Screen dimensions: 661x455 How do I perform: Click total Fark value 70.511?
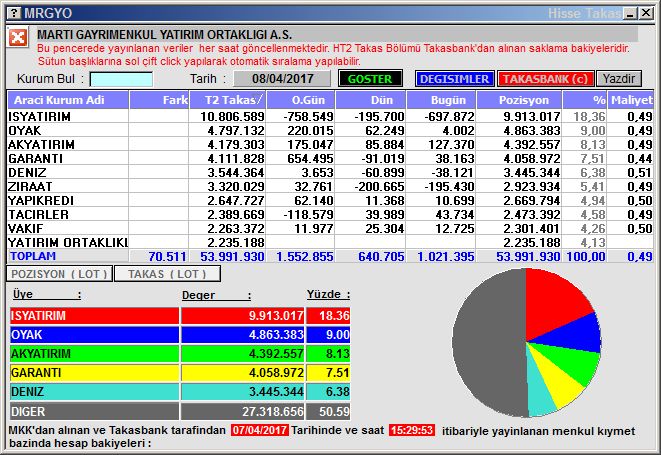point(167,256)
